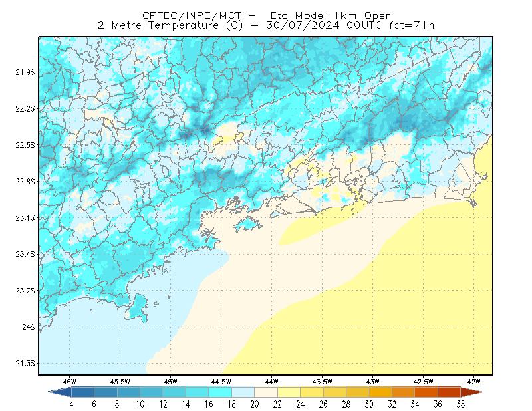Click the 23.4S latitude label
The width and height of the screenshot is (532, 411).
[x=25, y=254]
